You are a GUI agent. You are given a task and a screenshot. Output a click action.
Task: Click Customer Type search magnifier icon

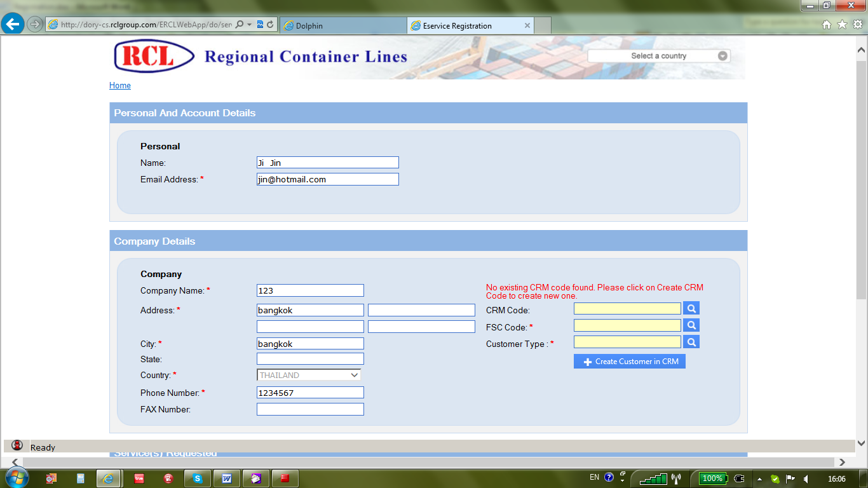691,342
